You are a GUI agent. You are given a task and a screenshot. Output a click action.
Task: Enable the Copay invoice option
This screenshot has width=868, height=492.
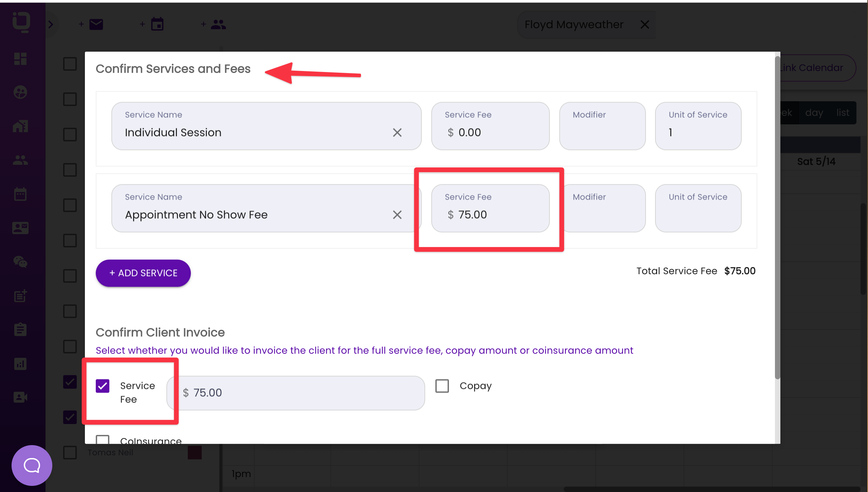441,386
